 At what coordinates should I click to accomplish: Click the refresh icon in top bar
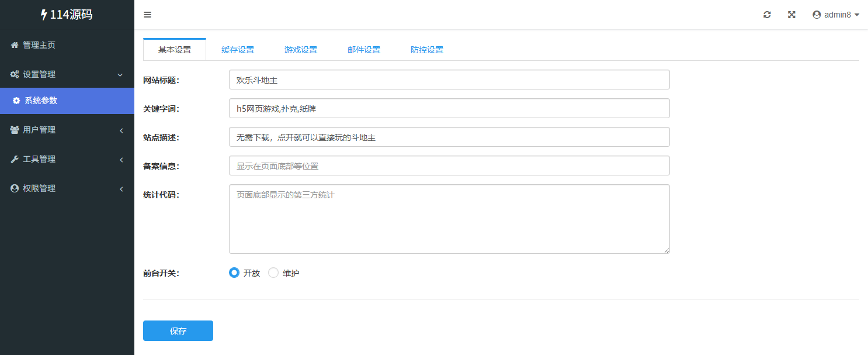767,15
